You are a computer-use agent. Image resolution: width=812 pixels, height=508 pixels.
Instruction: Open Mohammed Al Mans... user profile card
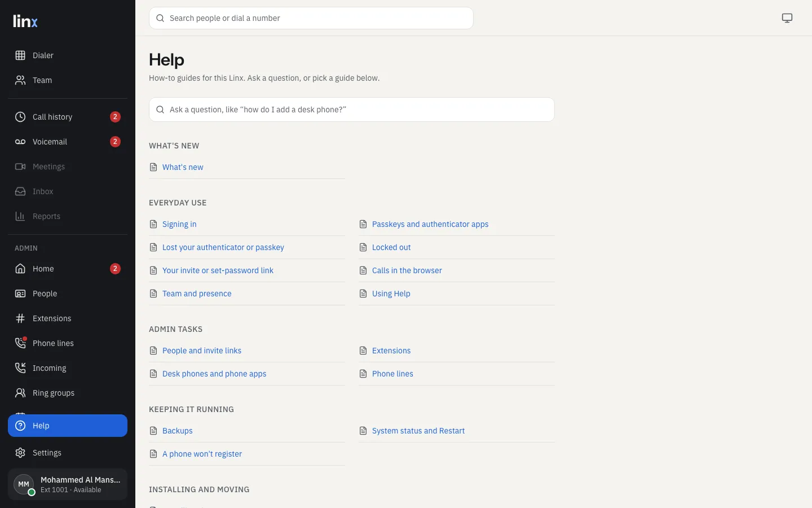click(x=68, y=484)
